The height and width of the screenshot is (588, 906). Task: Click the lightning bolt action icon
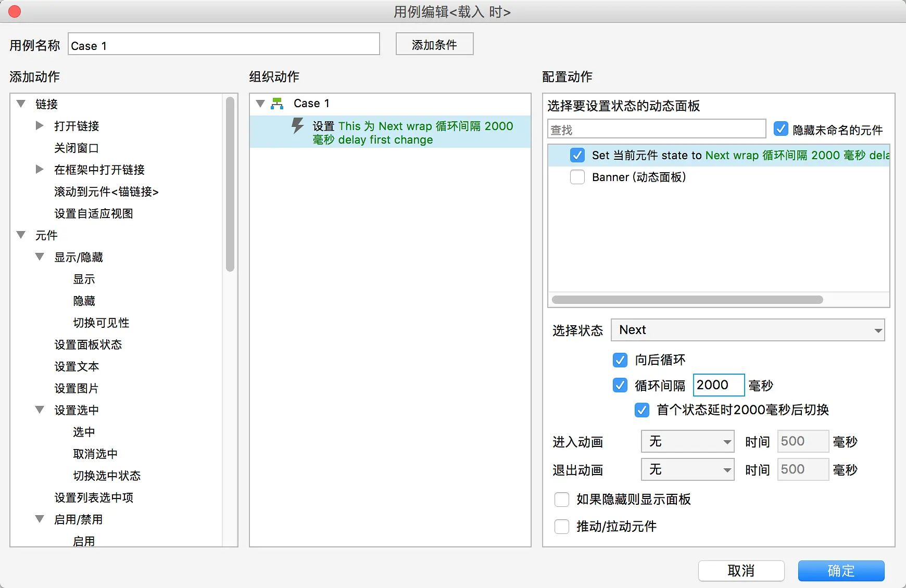point(297,126)
